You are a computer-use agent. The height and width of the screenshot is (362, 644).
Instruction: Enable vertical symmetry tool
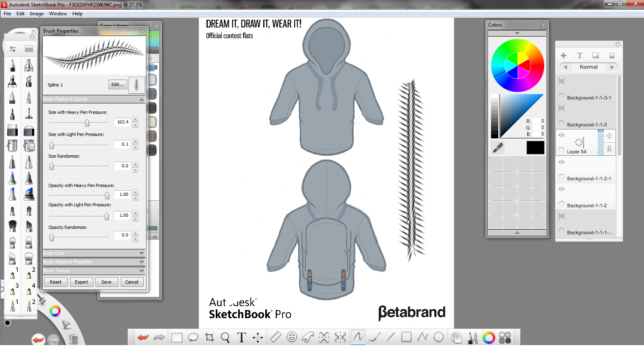pyautogui.click(x=340, y=337)
